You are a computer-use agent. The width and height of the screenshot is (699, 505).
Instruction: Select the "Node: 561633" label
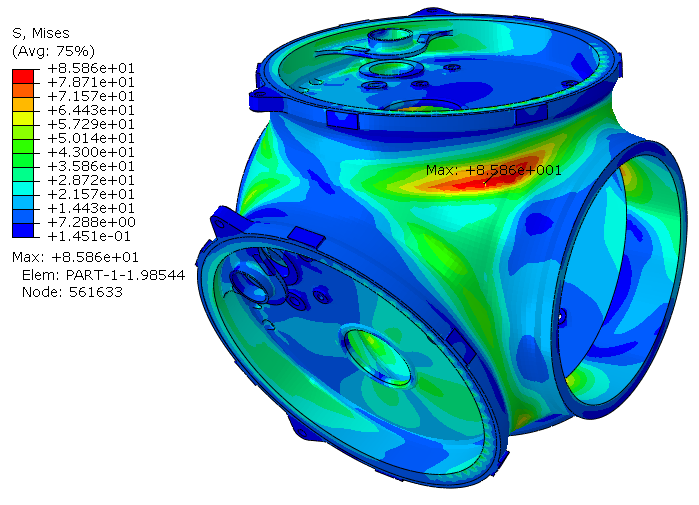click(68, 292)
